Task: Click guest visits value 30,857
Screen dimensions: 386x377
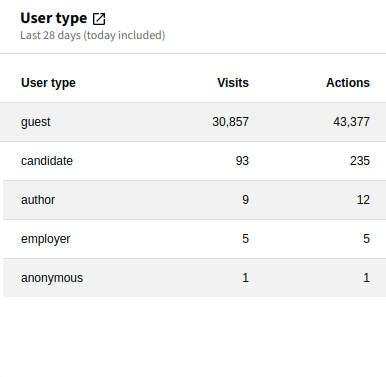Action: click(230, 122)
